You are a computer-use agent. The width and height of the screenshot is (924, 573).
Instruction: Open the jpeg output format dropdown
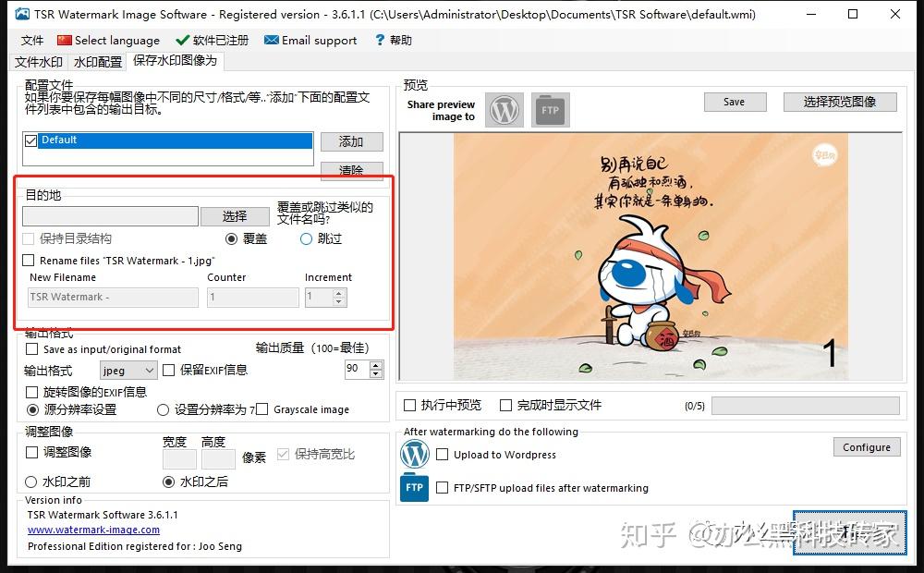(x=128, y=371)
